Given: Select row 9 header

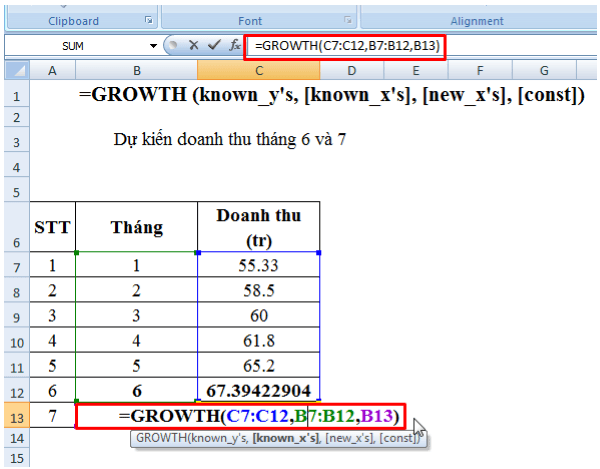Looking at the screenshot, I should coord(17,315).
